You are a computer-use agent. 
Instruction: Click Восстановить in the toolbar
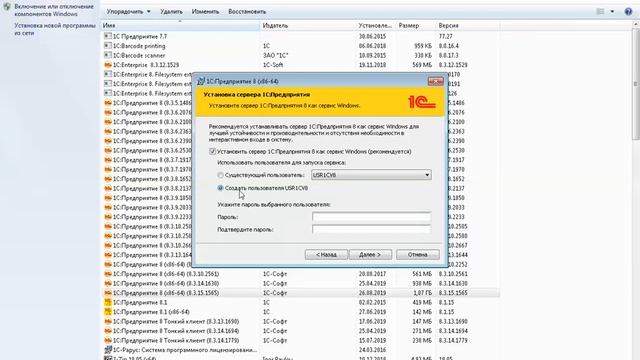(x=247, y=11)
